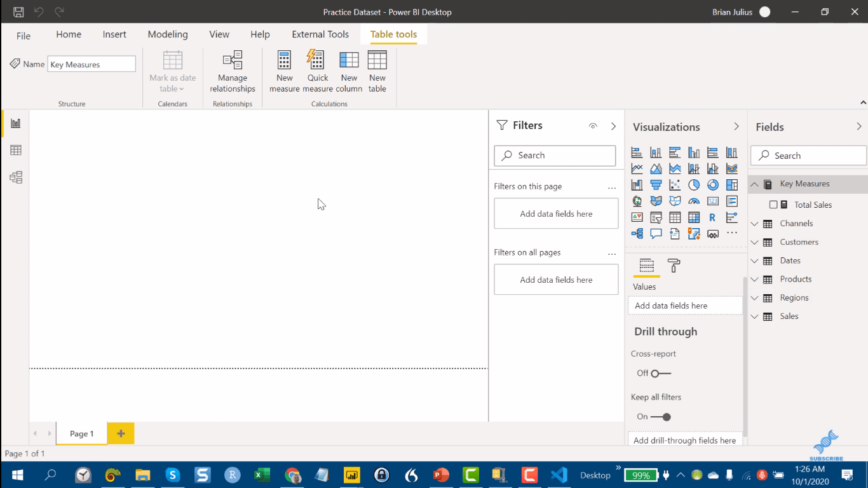Switch to Model view in sidebar
The image size is (868, 488).
click(16, 177)
